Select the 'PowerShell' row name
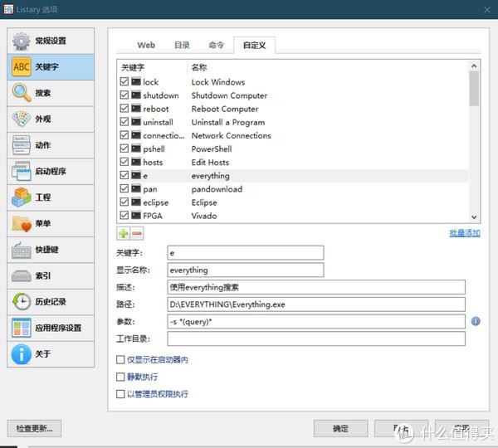 click(x=212, y=149)
